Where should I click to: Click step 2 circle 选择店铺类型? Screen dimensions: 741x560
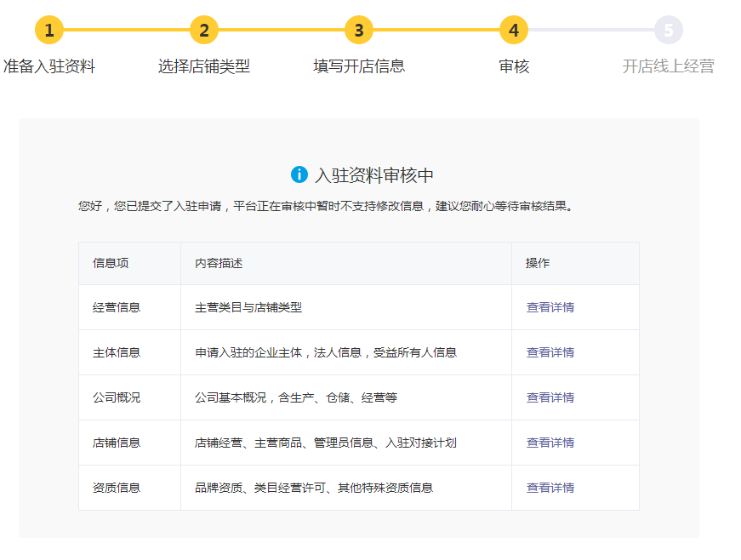(x=204, y=30)
